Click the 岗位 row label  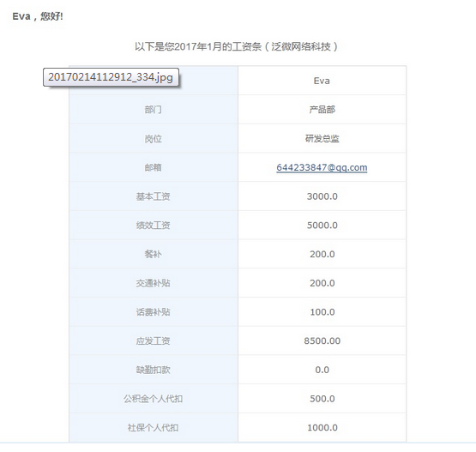[x=153, y=139]
